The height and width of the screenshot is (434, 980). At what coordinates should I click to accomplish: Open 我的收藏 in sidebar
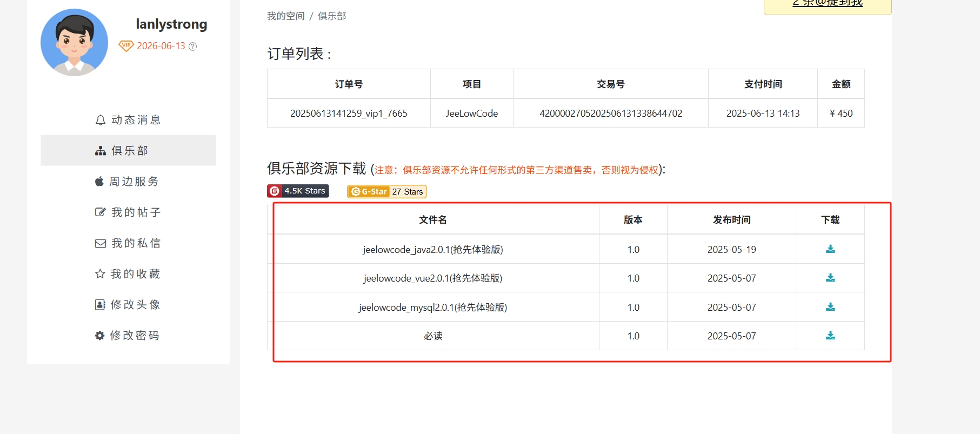pyautogui.click(x=128, y=274)
